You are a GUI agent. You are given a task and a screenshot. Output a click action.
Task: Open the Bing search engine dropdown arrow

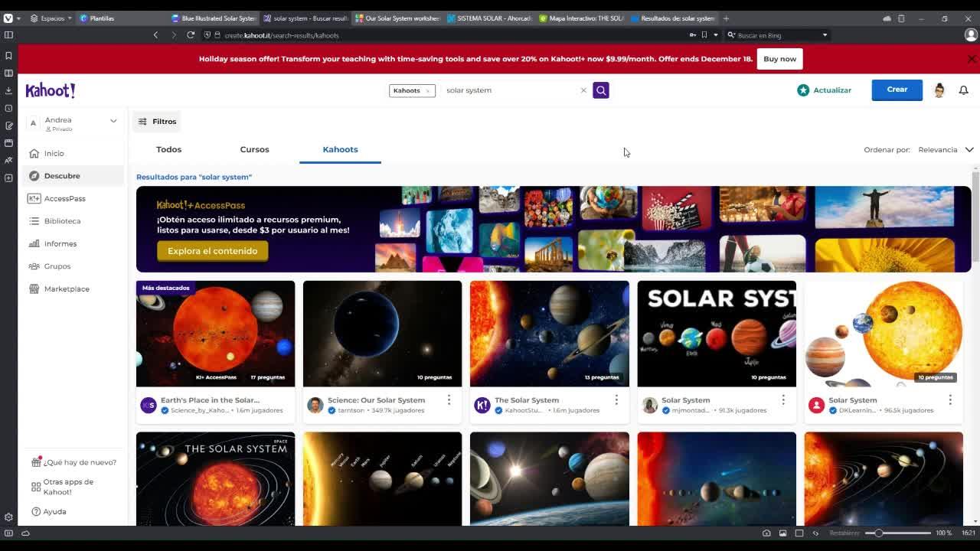click(825, 35)
